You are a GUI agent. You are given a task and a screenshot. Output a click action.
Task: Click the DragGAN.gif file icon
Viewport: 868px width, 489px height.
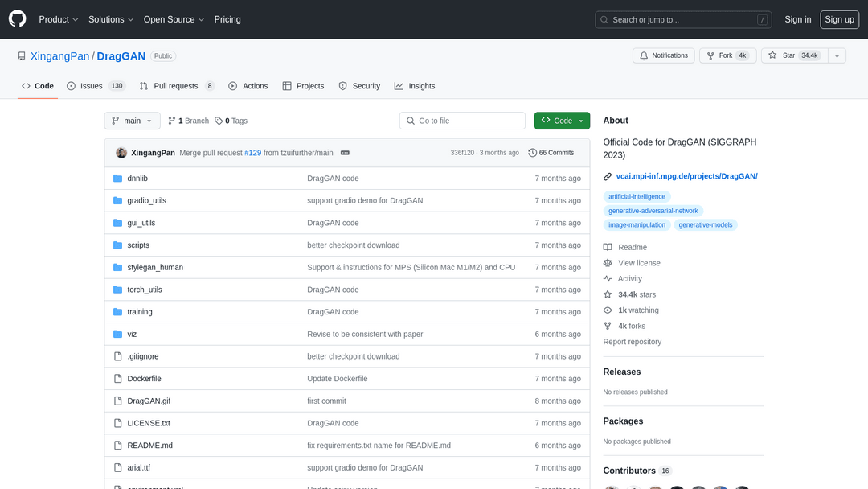pos(117,401)
